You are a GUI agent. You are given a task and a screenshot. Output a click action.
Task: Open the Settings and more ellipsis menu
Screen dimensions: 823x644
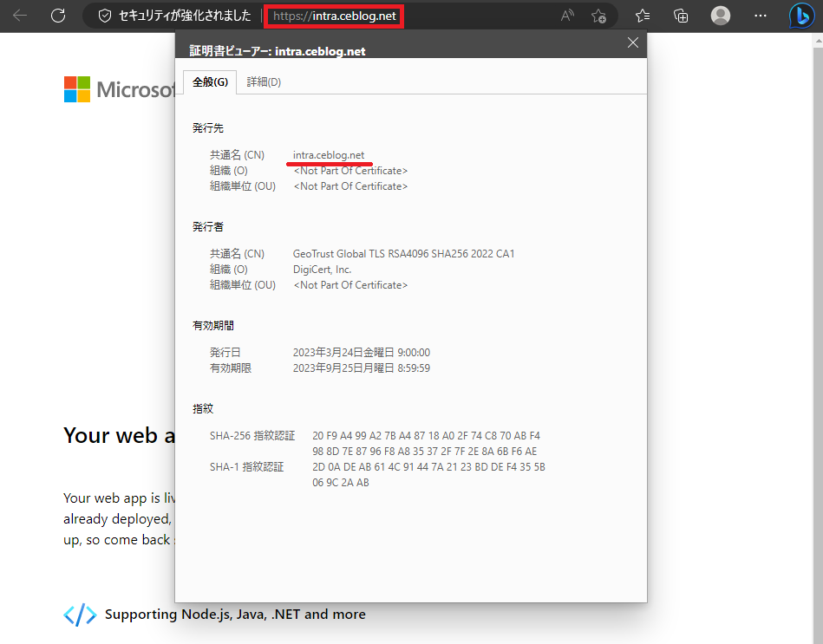coord(760,16)
